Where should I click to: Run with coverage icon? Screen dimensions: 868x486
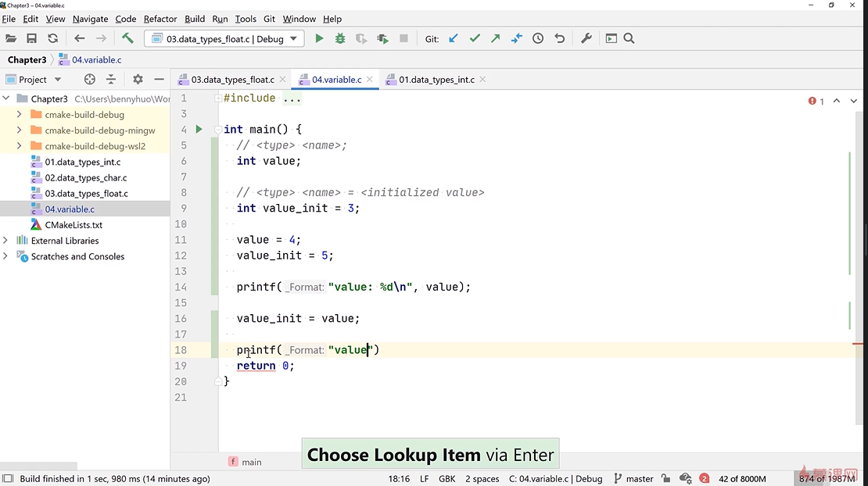361,39
